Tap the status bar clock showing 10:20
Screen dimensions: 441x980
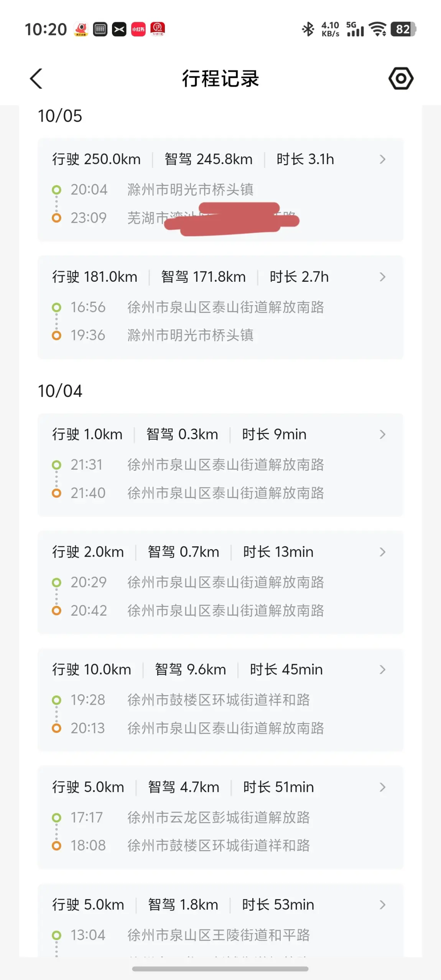46,29
